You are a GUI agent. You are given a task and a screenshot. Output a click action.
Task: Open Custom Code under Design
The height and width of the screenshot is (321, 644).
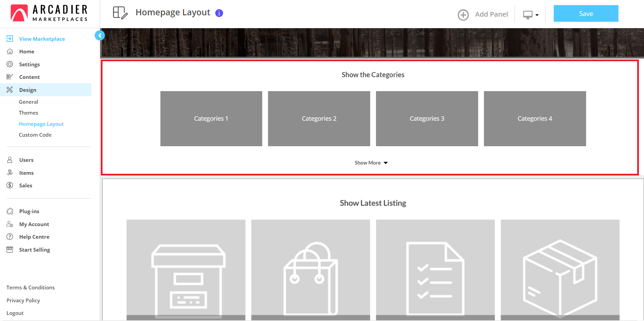tap(35, 135)
